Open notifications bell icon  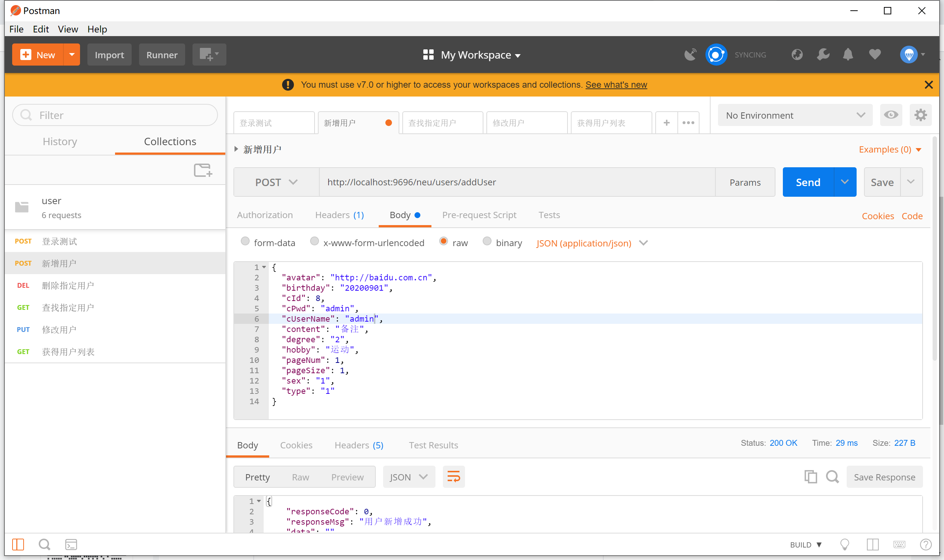click(x=848, y=55)
